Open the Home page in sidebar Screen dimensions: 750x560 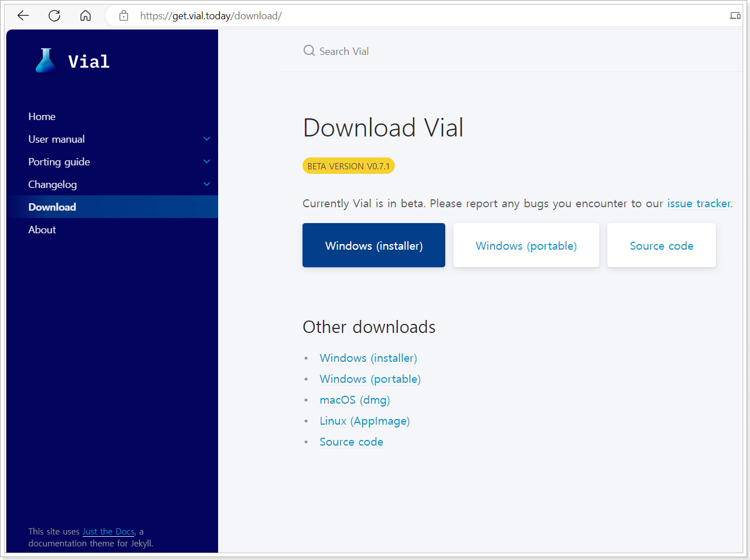point(42,116)
